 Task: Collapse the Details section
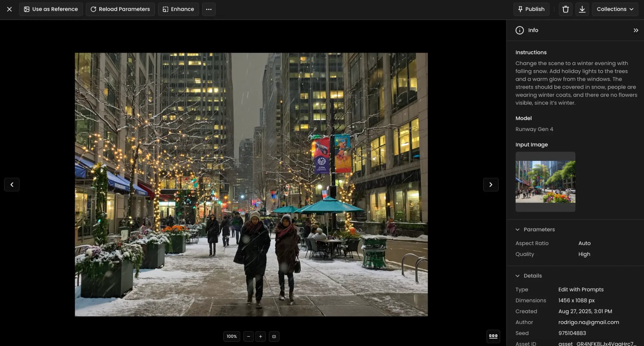[x=518, y=276]
